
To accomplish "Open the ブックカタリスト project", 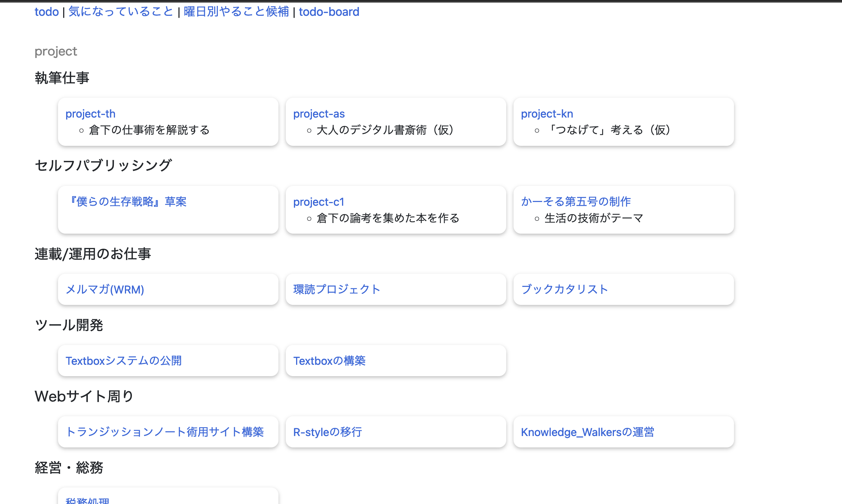I will [565, 289].
